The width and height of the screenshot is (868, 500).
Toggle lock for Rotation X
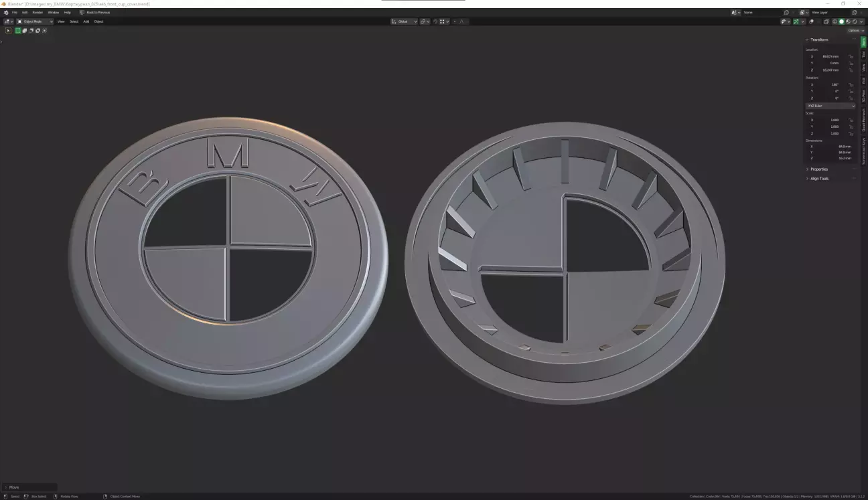(x=851, y=85)
